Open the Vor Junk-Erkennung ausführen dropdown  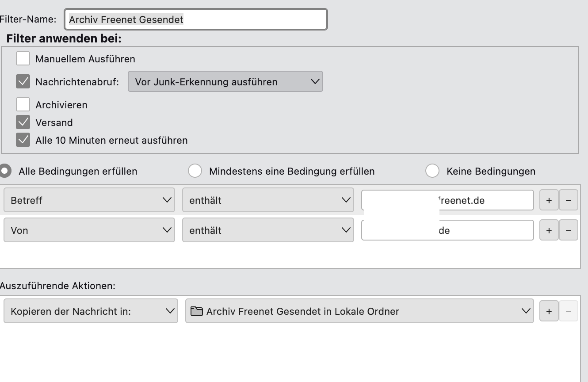click(x=225, y=82)
